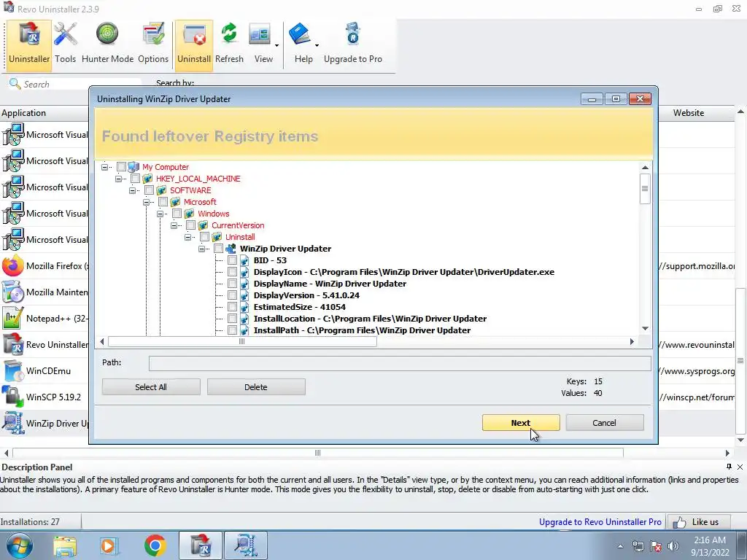Click the Help book icon
Screen dimensions: 747x560
click(300, 35)
